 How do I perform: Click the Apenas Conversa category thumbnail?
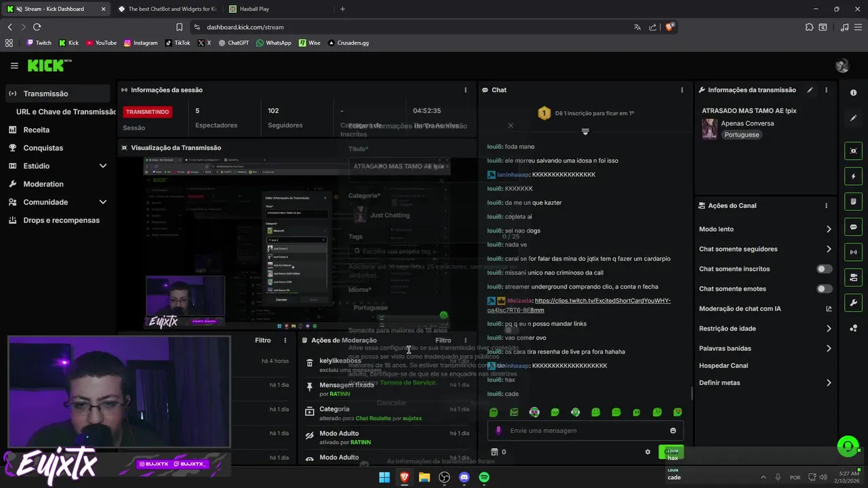[709, 129]
